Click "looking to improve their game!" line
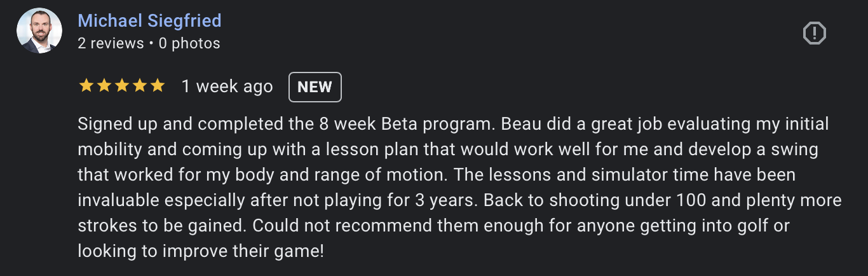This screenshot has height=276, width=868. coord(201,251)
